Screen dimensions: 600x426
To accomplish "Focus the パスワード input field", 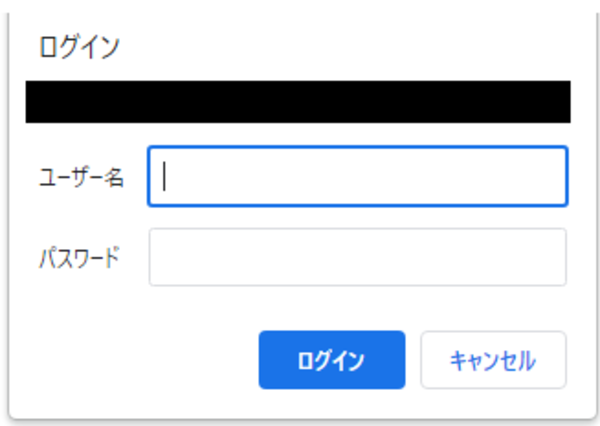I will 357,257.
